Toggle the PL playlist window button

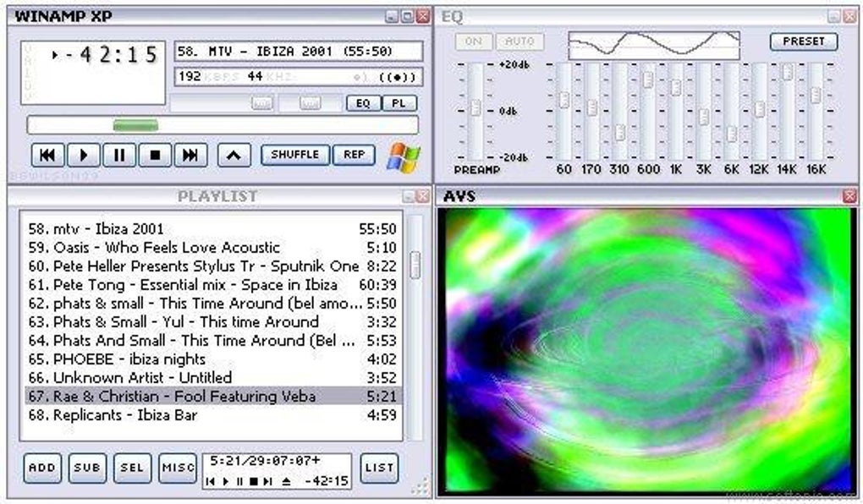pos(399,103)
